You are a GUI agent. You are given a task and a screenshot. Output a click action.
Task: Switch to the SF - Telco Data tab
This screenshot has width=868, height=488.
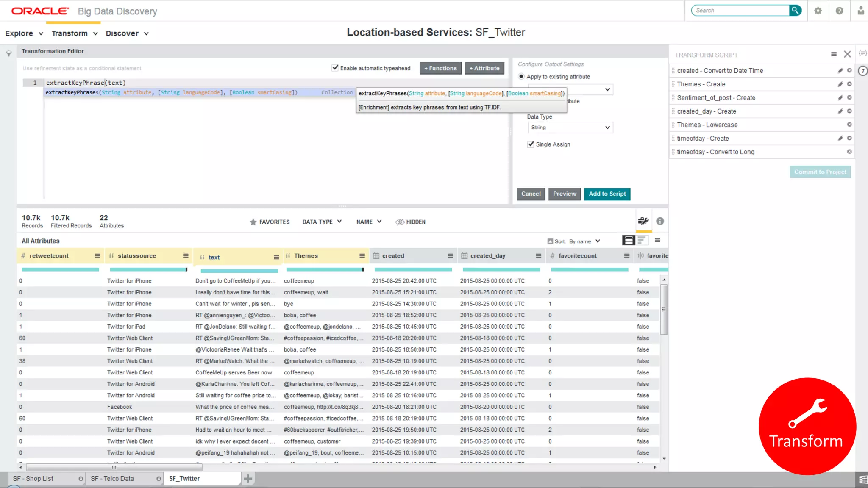pos(112,479)
